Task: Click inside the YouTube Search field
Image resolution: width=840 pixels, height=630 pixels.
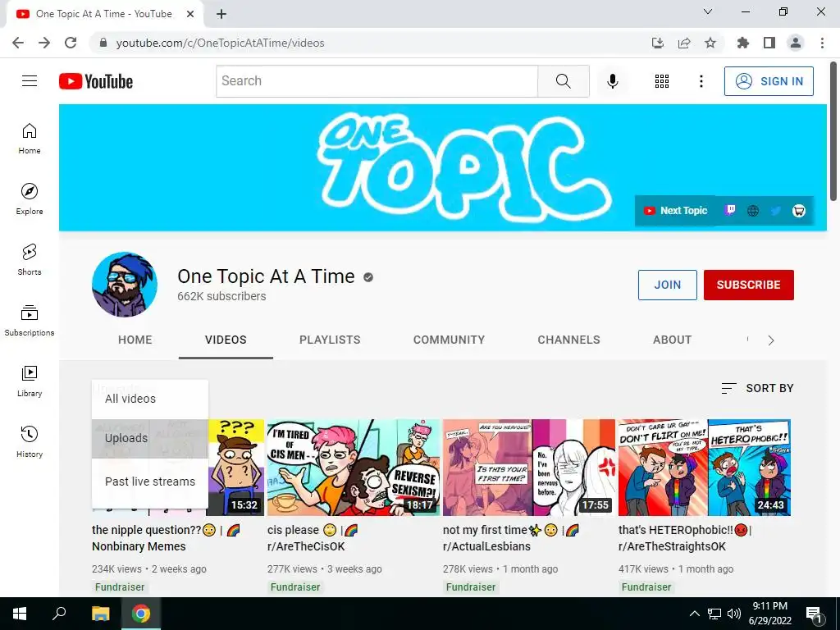Action: [377, 81]
